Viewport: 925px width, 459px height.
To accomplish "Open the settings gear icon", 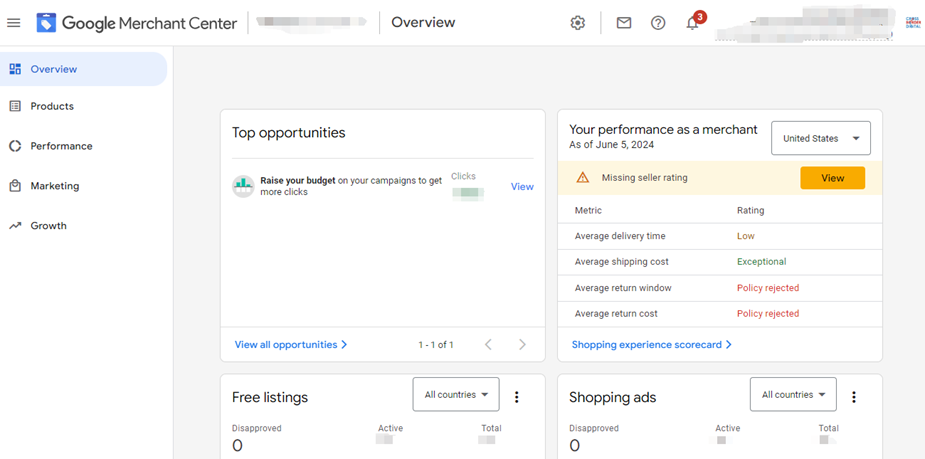I will point(578,23).
